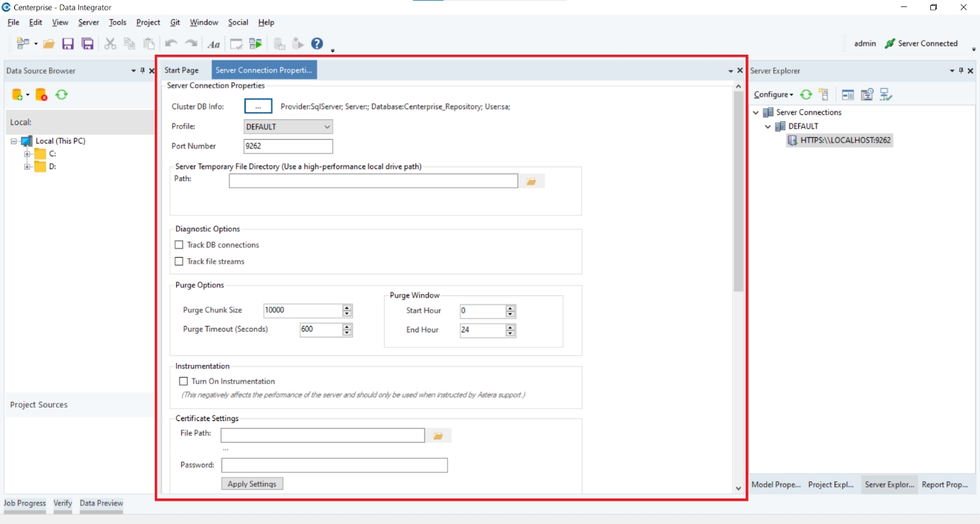The image size is (980, 524).
Task: Turn On Instrumentation checkbox
Action: (183, 381)
